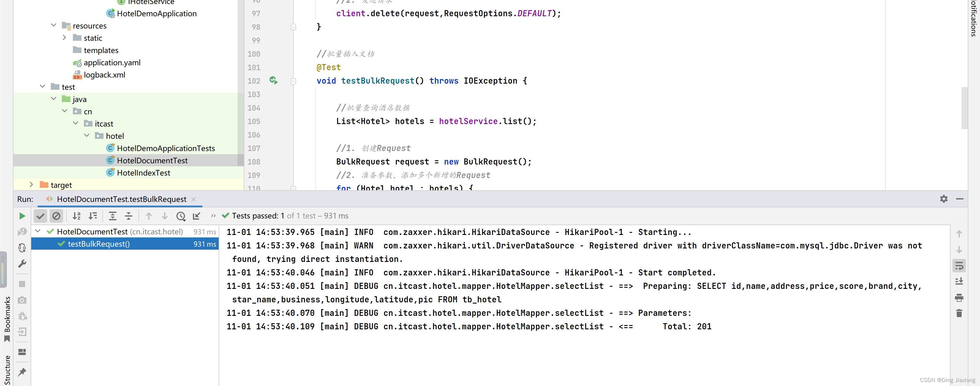Click the editor vertical scrollbar
Screen dimensions: 980x386
pyautogui.click(x=964, y=108)
